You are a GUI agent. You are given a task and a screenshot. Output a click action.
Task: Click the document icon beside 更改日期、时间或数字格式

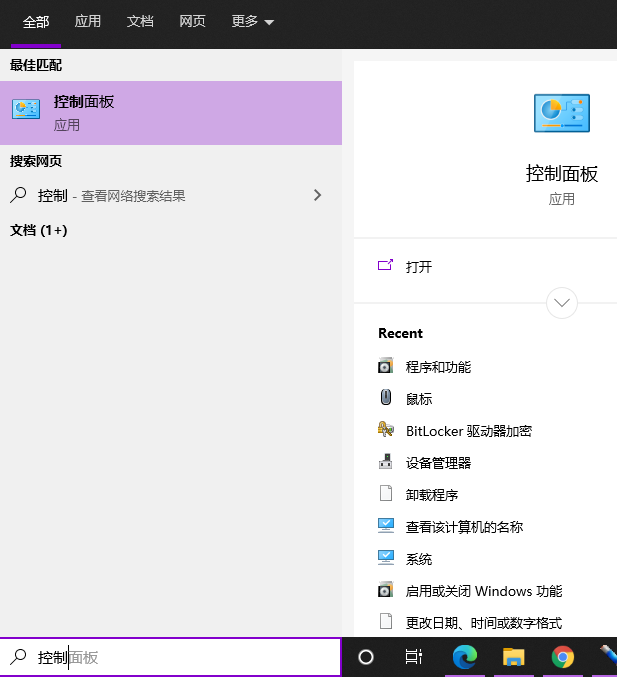[x=386, y=621]
